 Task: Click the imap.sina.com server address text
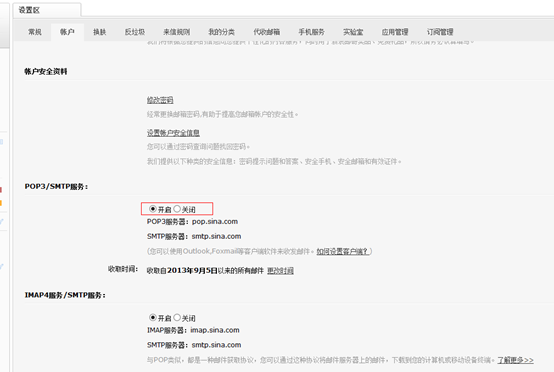click(x=215, y=330)
